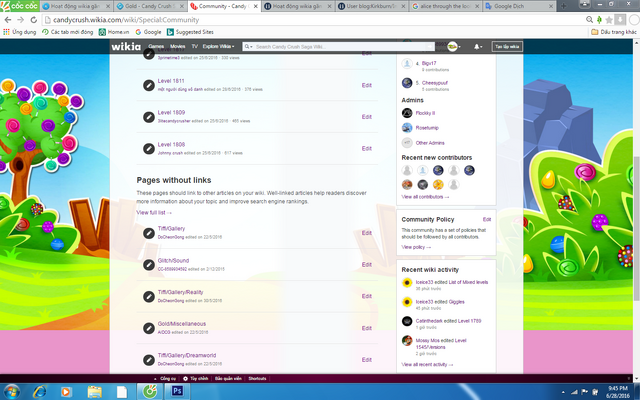Open the Games menu in Wikia header
The width and height of the screenshot is (640, 400).
pos(156,47)
